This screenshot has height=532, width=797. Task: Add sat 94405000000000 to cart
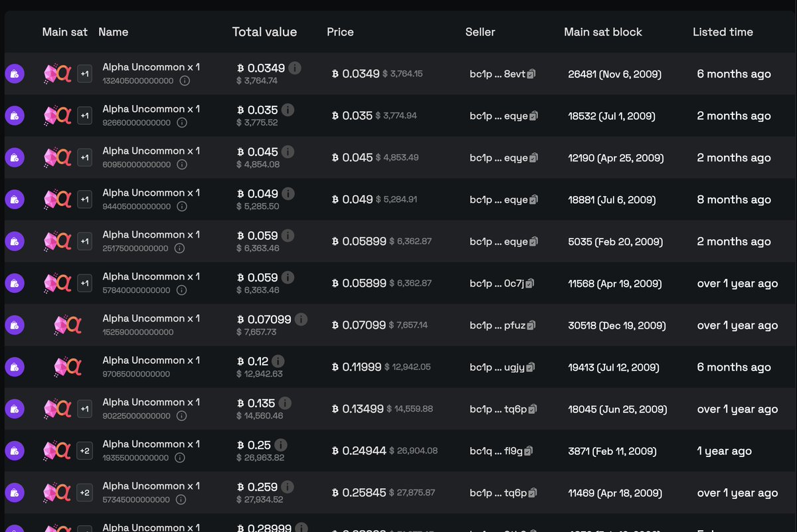tap(15, 199)
